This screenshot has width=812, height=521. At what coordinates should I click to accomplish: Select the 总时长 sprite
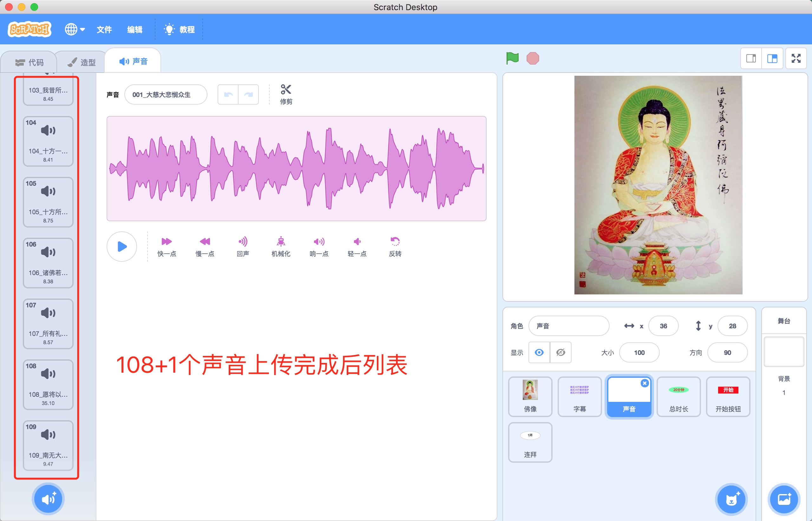[x=678, y=396]
